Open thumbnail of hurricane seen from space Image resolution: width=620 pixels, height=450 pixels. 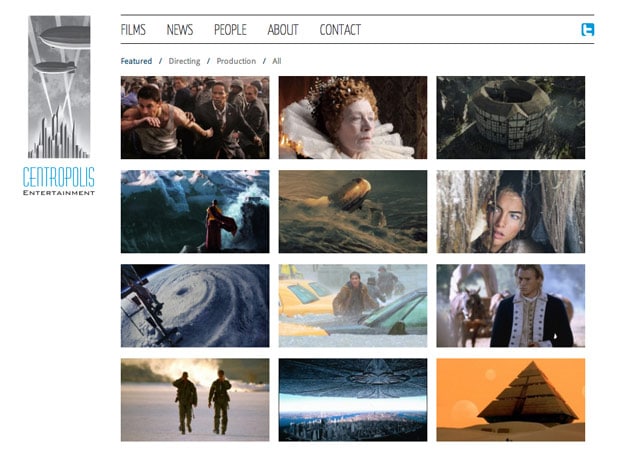[x=195, y=306]
